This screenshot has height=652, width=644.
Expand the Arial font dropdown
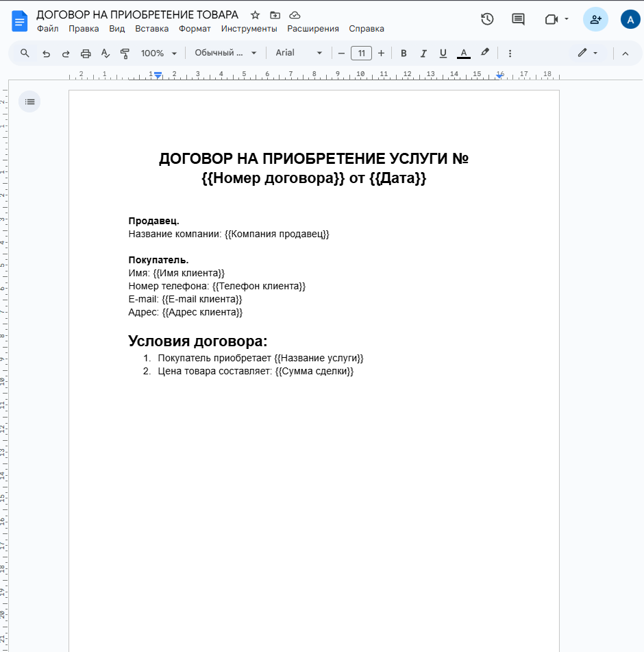pyautogui.click(x=299, y=53)
